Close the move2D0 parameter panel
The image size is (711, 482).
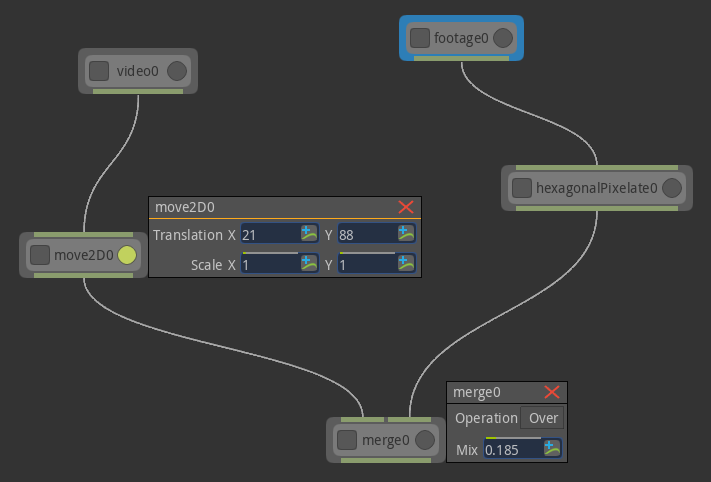[x=406, y=207]
